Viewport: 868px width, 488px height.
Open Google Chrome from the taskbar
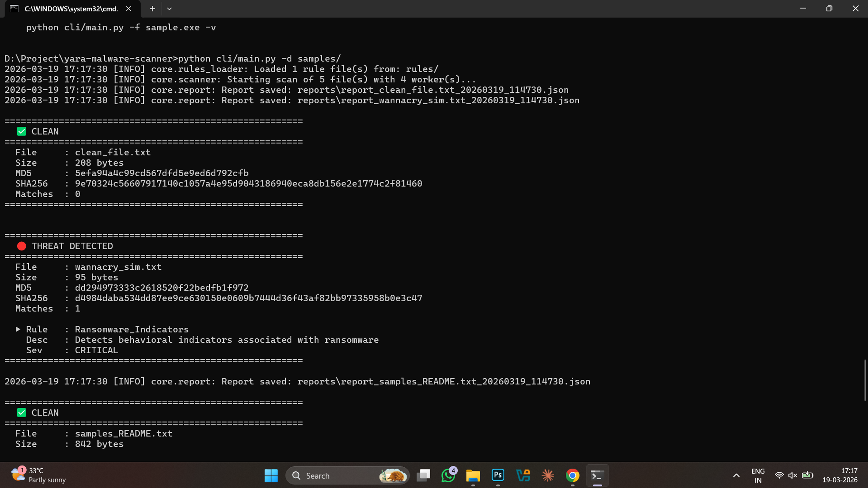tap(572, 476)
